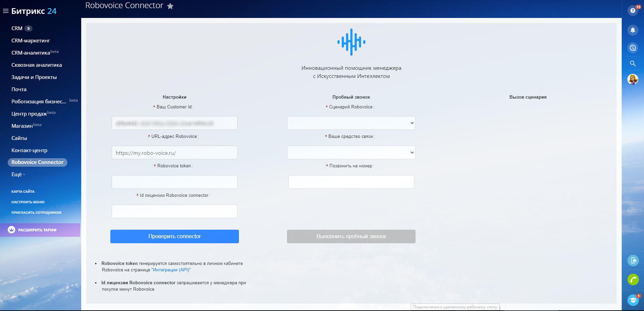
Task: Focus the Ваш Customer Id field
Action: pyautogui.click(x=175, y=123)
